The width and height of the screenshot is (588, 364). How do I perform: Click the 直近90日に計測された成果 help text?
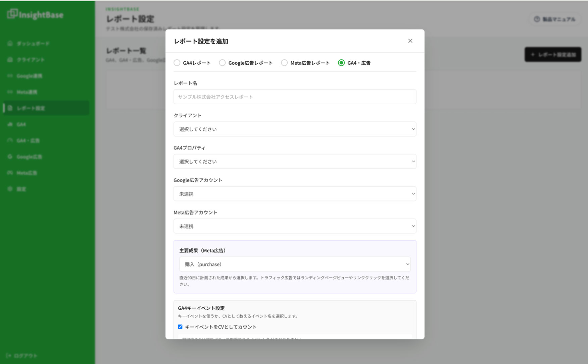pyautogui.click(x=294, y=281)
